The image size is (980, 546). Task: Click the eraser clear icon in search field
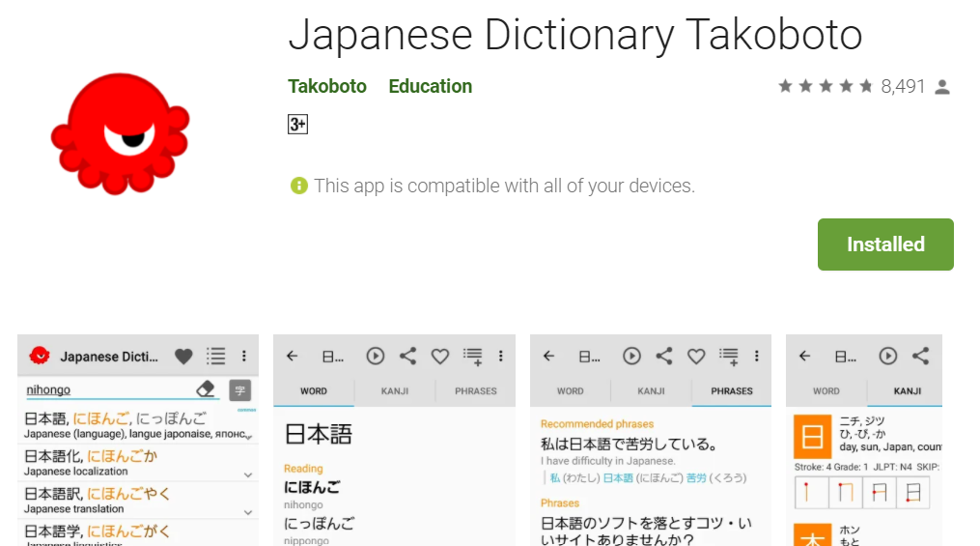206,389
